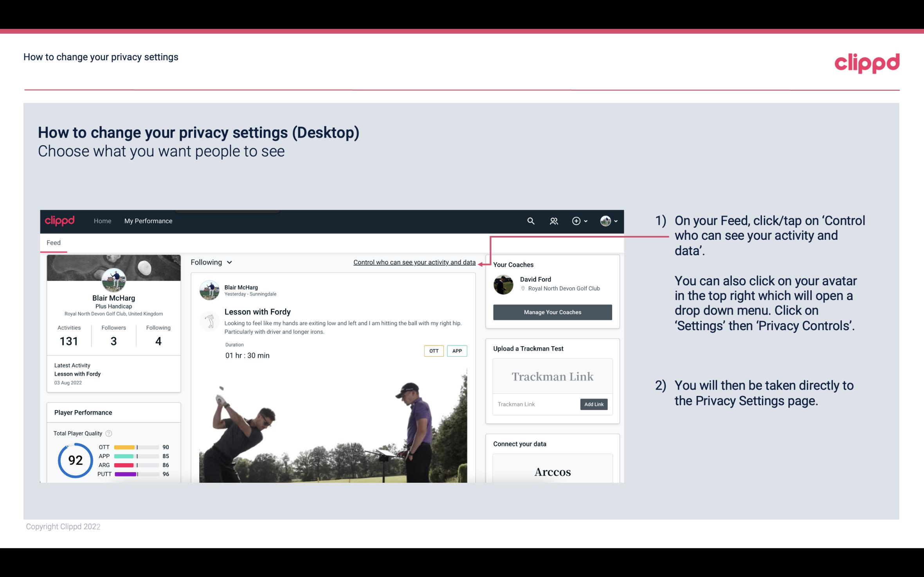Click the user avatar icon top right
The width and height of the screenshot is (924, 577).
tap(605, 221)
